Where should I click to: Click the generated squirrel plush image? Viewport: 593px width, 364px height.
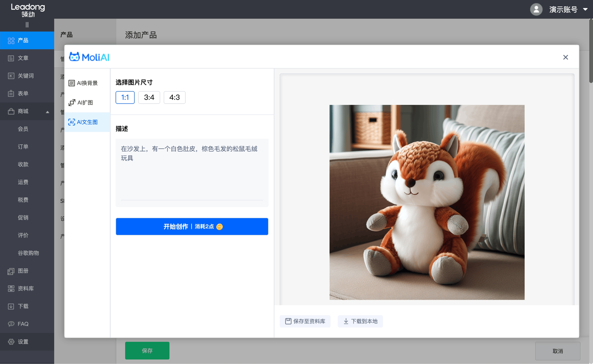427,202
